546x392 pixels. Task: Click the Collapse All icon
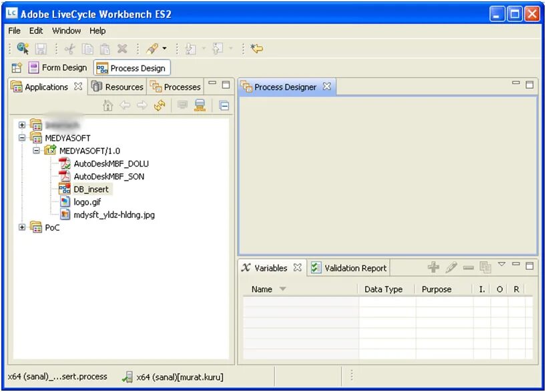[224, 105]
